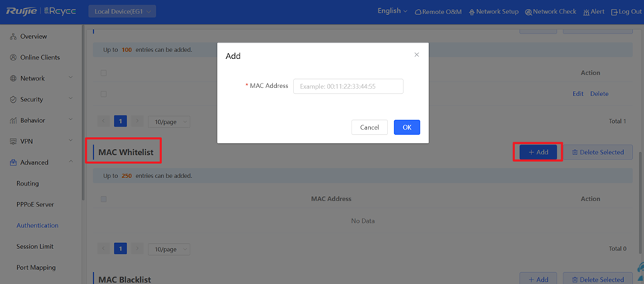
Task: Select the Authentication submenu
Action: (x=37, y=225)
